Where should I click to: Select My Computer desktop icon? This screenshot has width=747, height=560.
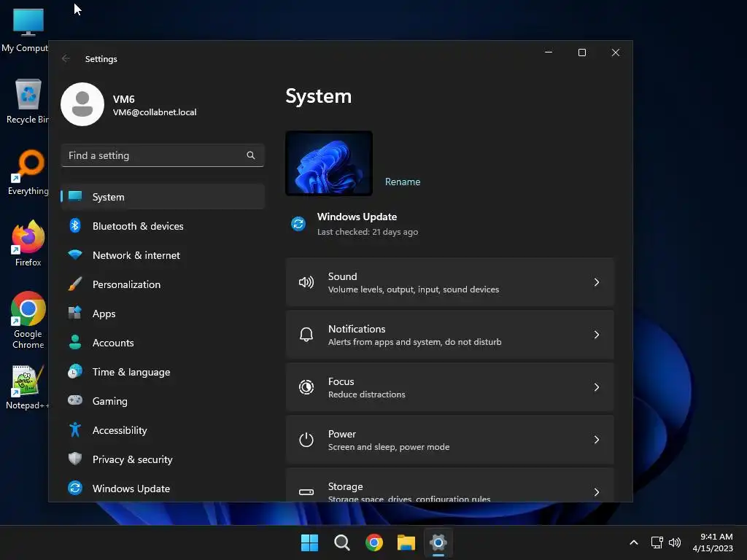pos(26,29)
